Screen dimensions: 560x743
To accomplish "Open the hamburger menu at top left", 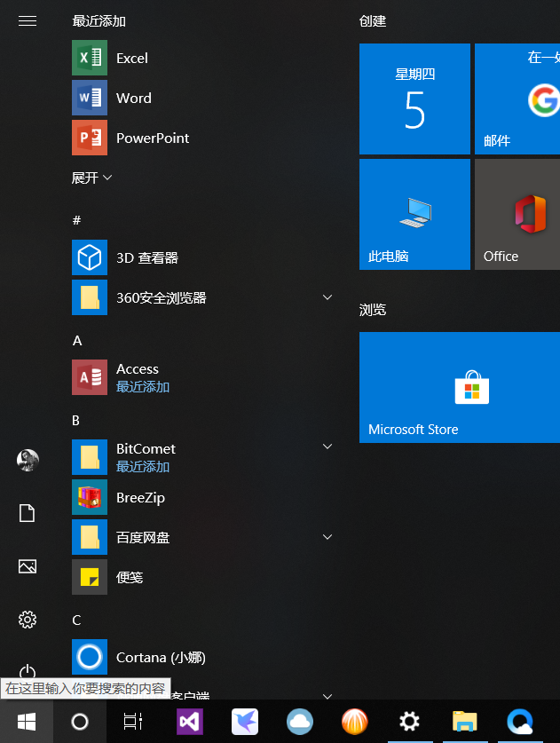I will point(27,20).
